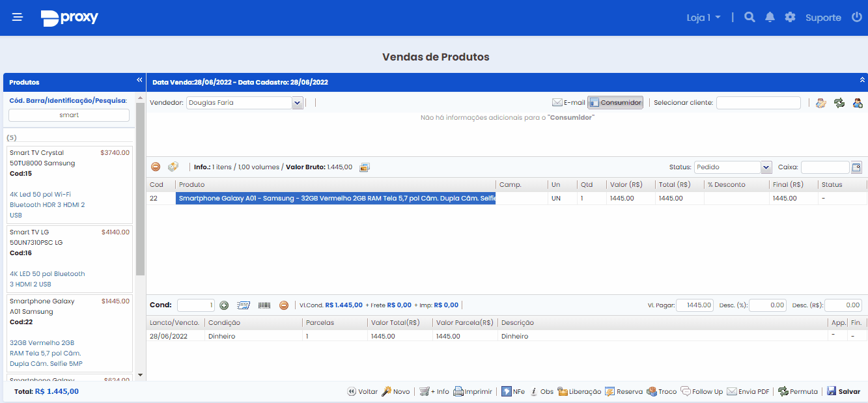Click the product search field containing smart
868x403 pixels.
coord(69,115)
